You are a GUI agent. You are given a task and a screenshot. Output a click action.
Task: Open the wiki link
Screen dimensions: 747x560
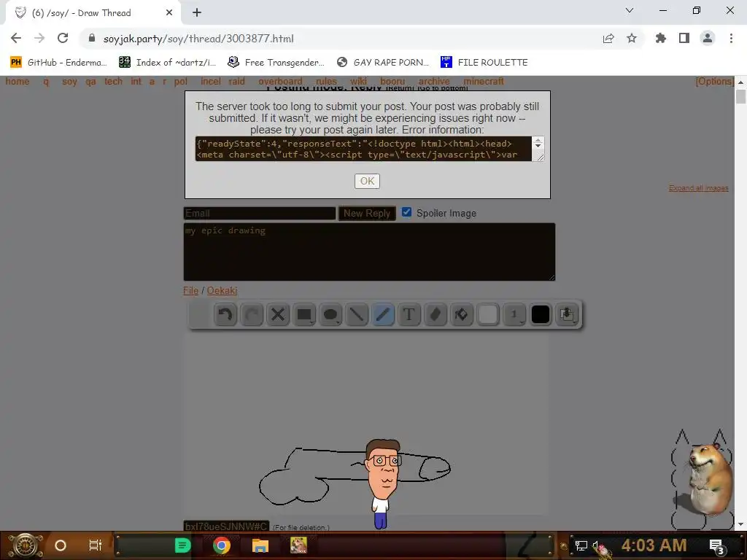tap(358, 82)
